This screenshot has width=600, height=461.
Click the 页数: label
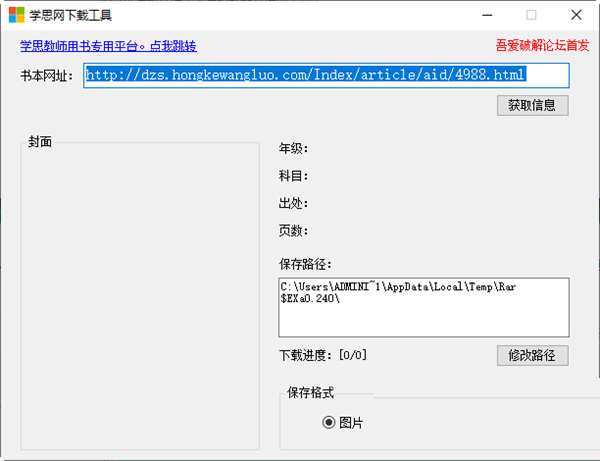293,231
